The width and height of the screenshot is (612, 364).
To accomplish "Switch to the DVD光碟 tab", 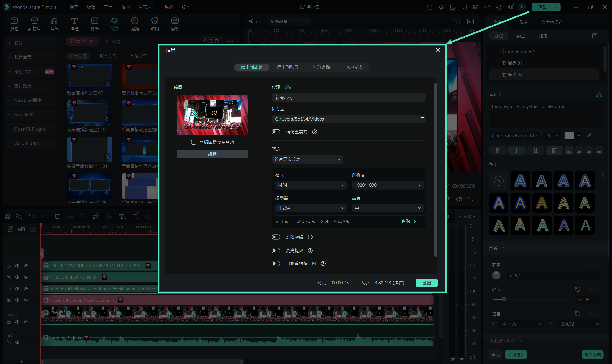I will [x=353, y=67].
